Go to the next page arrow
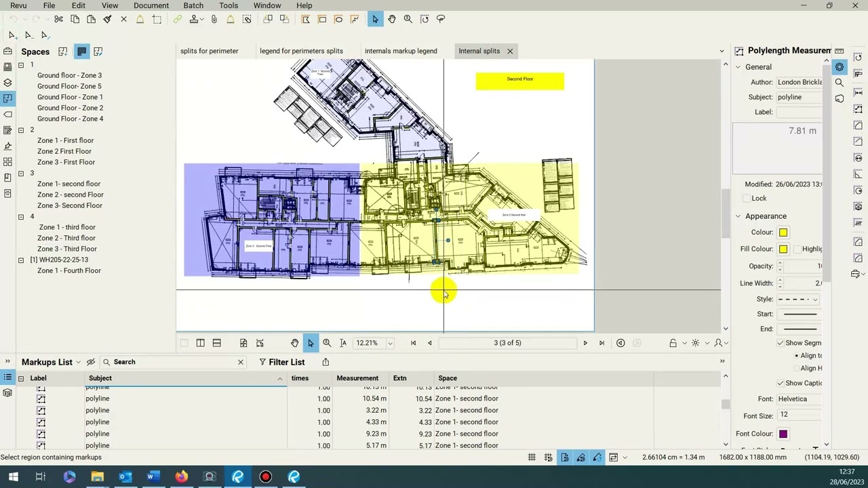 pos(585,343)
